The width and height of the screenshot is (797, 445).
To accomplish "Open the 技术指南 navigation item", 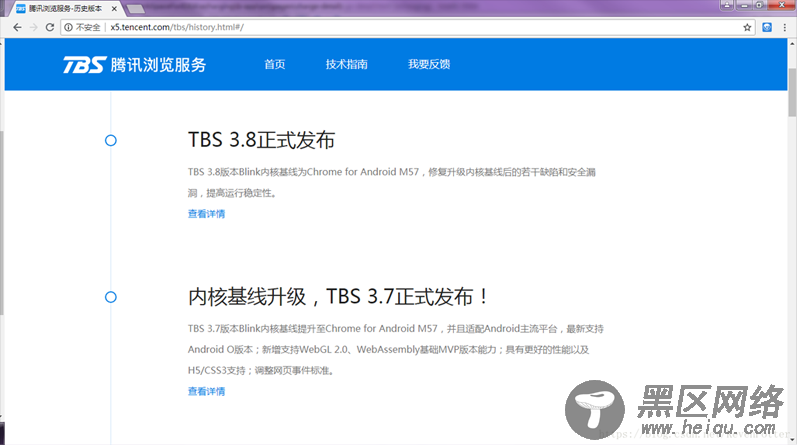I will [x=346, y=65].
